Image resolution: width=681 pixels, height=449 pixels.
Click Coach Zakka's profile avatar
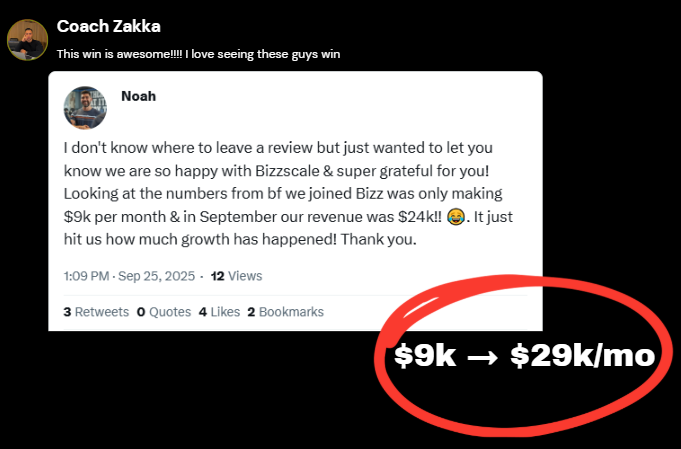coord(27,39)
